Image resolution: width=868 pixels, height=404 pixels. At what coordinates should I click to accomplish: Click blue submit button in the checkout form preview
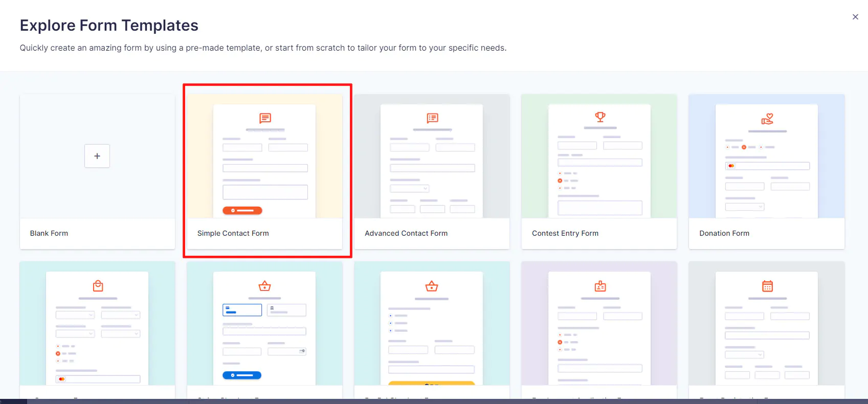click(x=242, y=375)
